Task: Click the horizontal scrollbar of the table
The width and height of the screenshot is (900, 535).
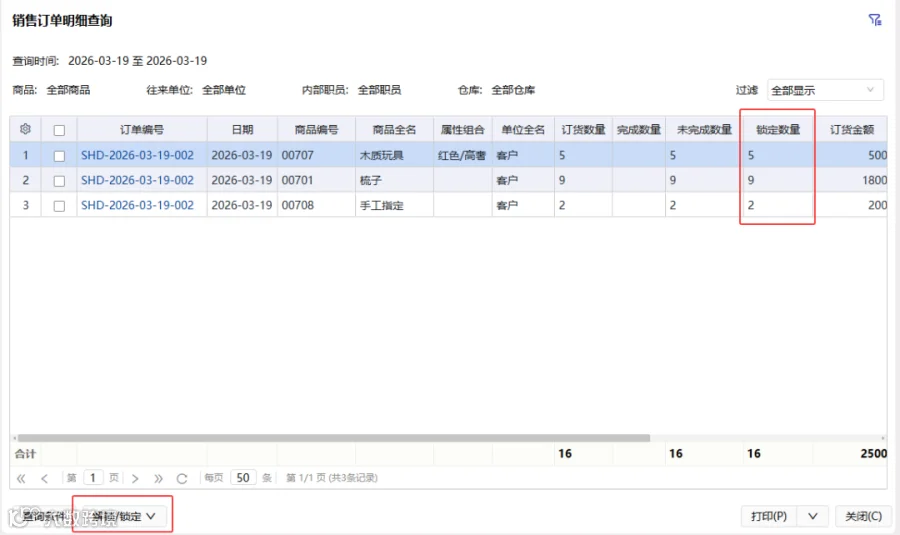Action: 333,438
